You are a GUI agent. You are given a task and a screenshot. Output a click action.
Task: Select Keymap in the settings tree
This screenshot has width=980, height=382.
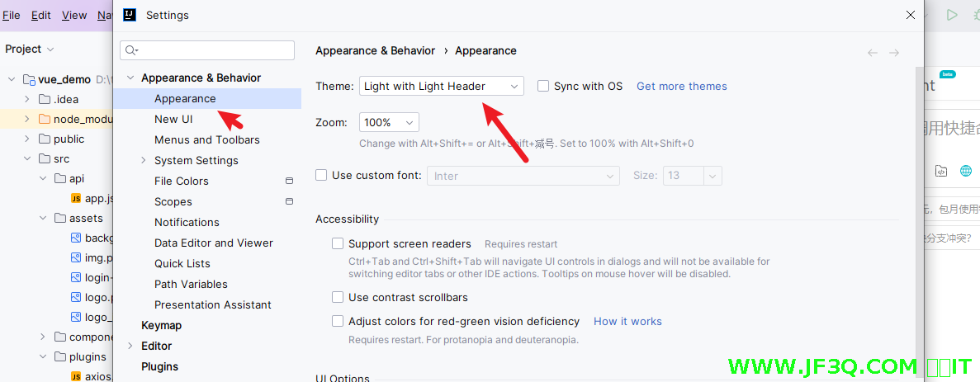[x=161, y=325]
